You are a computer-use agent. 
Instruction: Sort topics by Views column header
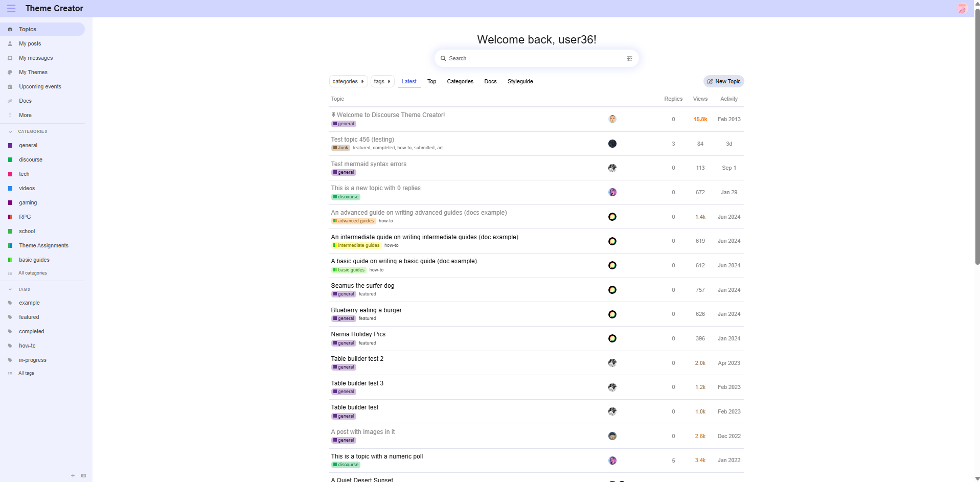click(700, 99)
